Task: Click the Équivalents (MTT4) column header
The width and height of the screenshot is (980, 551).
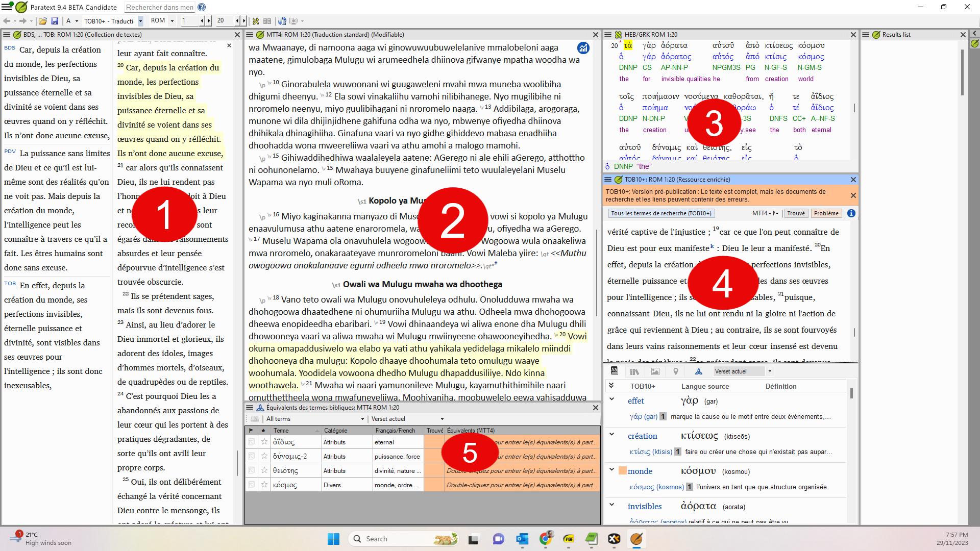Action: point(522,431)
